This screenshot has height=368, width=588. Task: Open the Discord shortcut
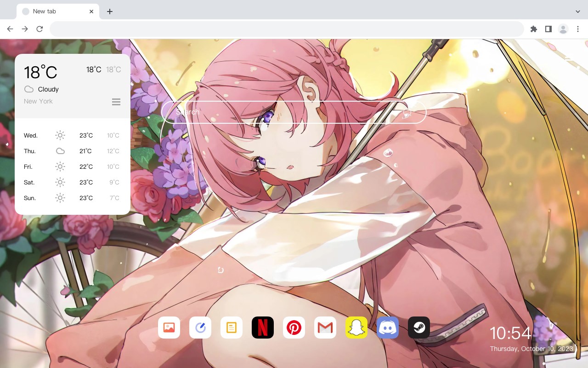click(388, 328)
